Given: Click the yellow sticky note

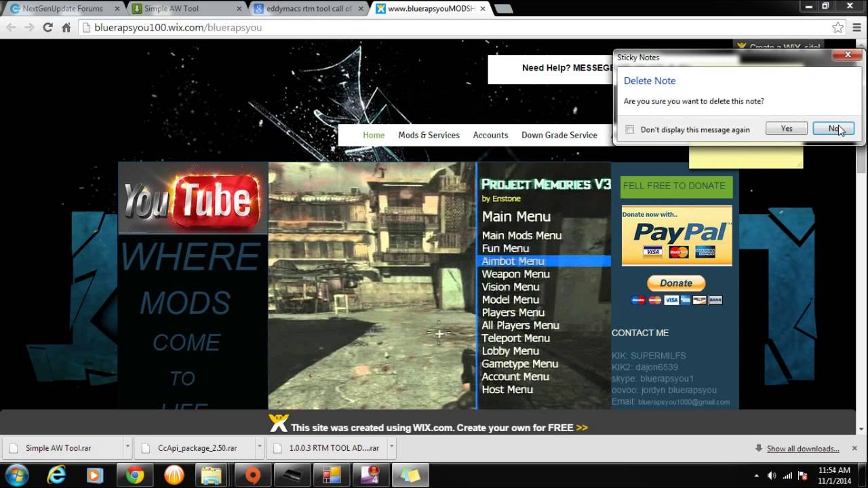Looking at the screenshot, I should point(746,157).
